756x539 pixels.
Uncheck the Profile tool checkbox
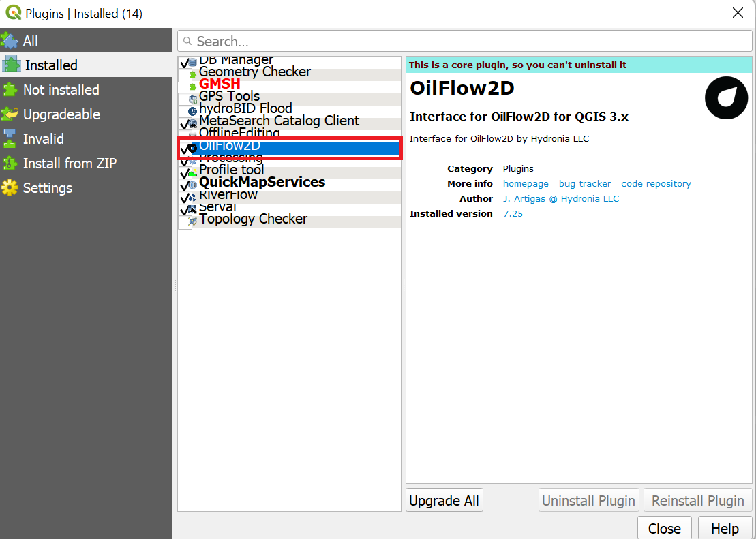click(x=184, y=173)
